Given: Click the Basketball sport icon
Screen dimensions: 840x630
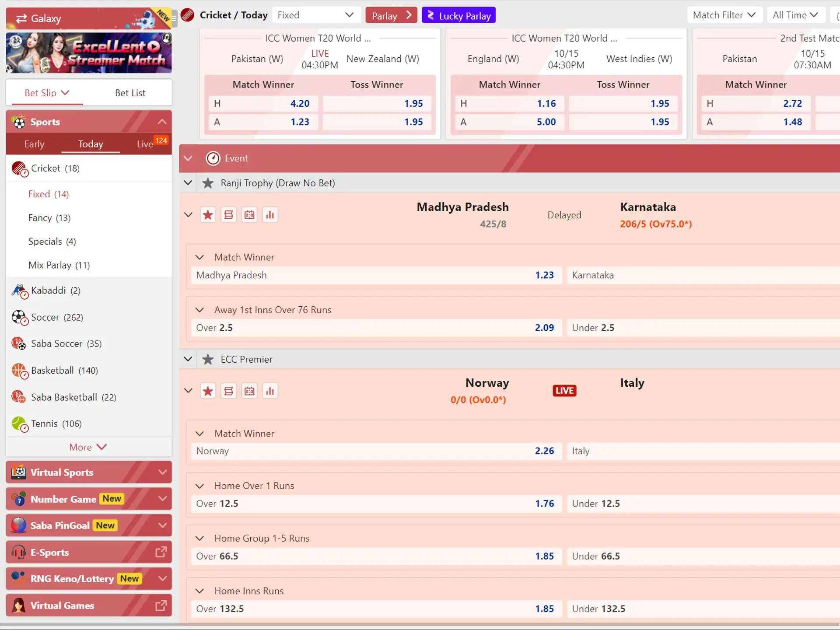Looking at the screenshot, I should (20, 371).
